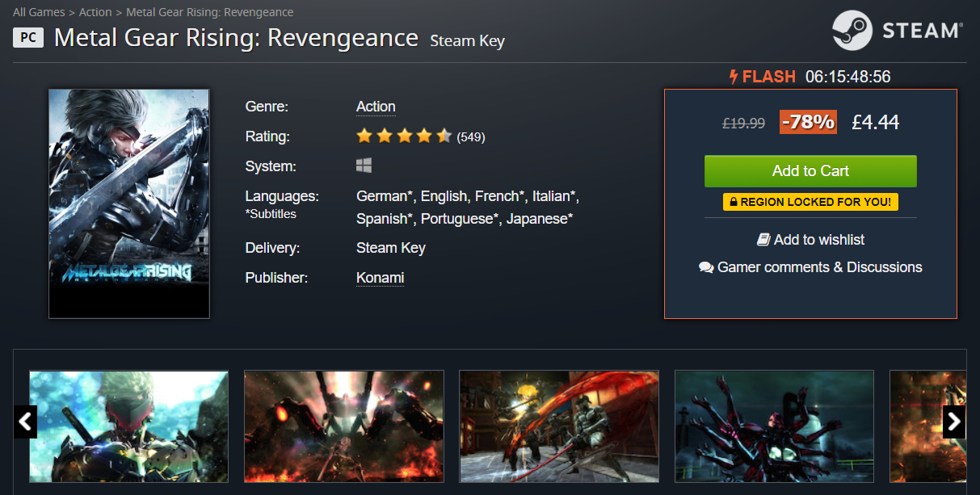Open Gamer comments & Discussions
The image size is (980, 495).
pyautogui.click(x=820, y=267)
